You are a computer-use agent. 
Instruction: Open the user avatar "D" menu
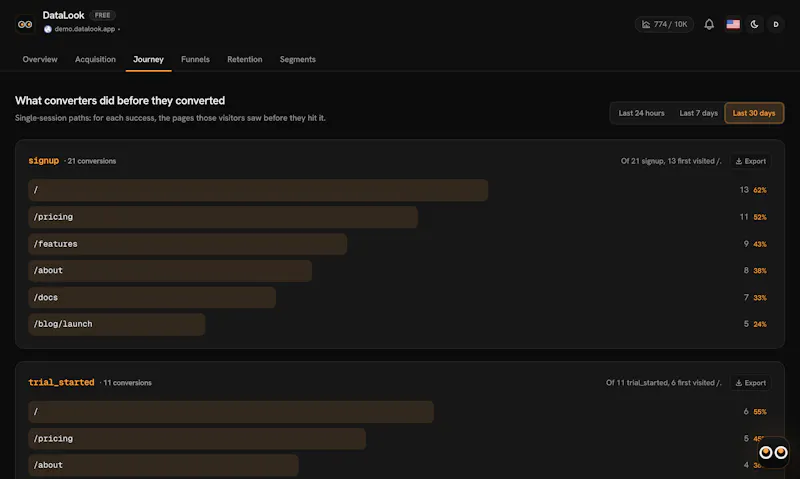[x=776, y=24]
